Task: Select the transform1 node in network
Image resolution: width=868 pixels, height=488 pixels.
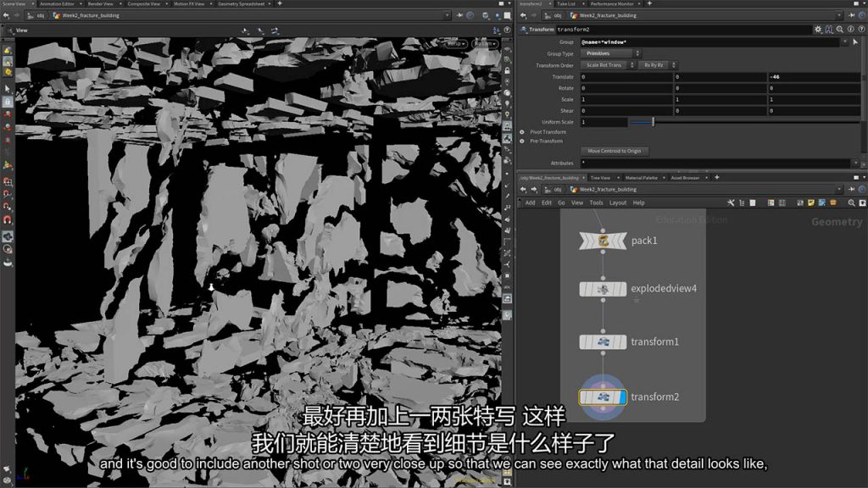Action: 603,342
